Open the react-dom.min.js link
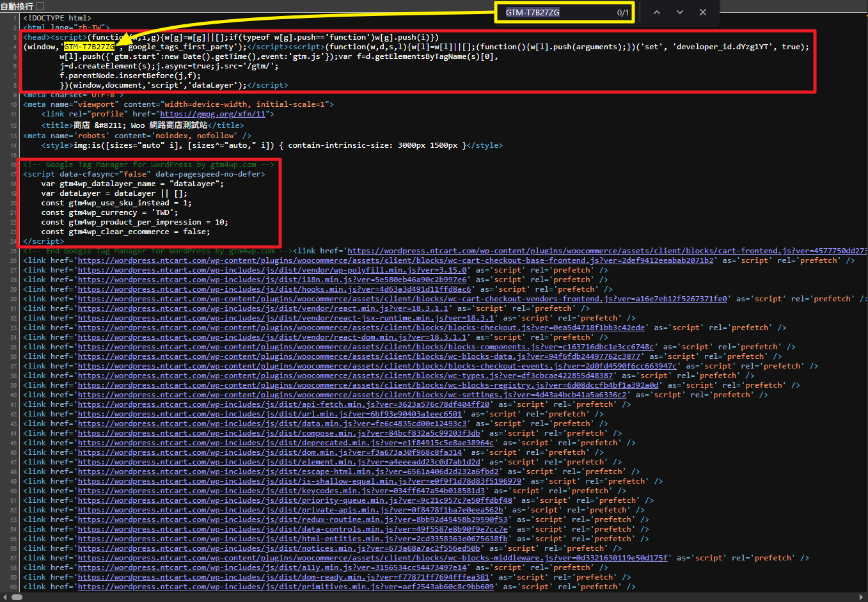Image resolution: width=868 pixels, height=602 pixels. [272, 337]
